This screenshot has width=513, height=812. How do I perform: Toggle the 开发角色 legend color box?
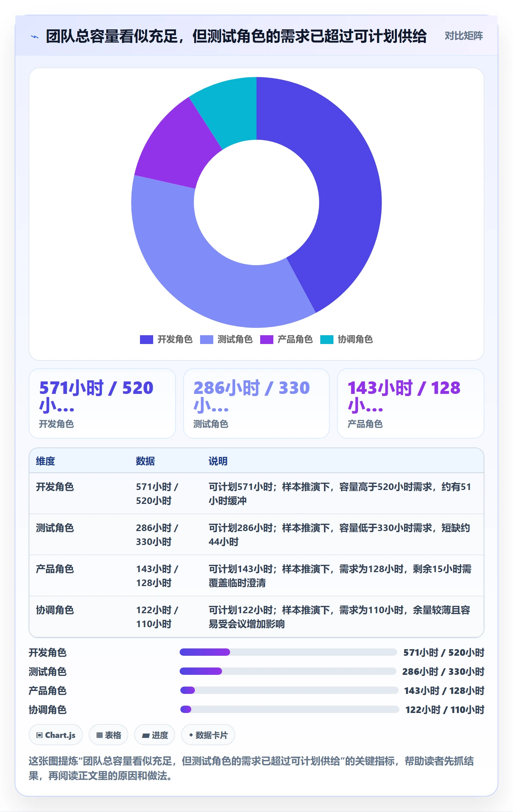click(146, 340)
